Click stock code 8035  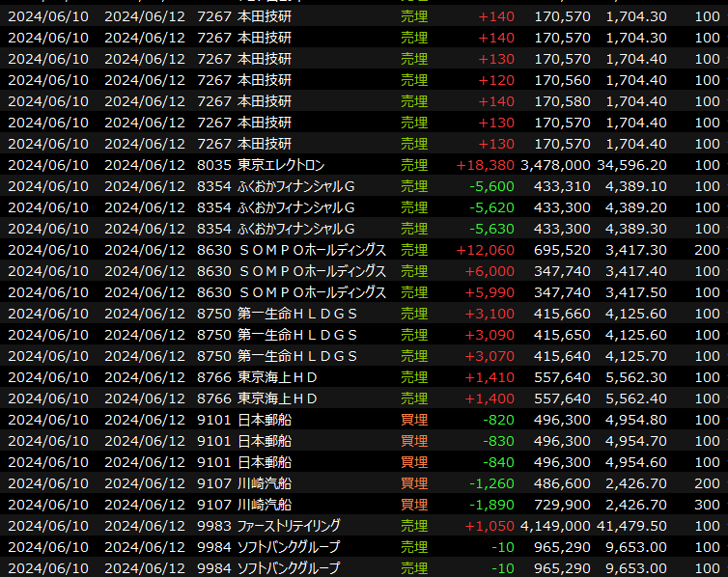click(x=213, y=165)
